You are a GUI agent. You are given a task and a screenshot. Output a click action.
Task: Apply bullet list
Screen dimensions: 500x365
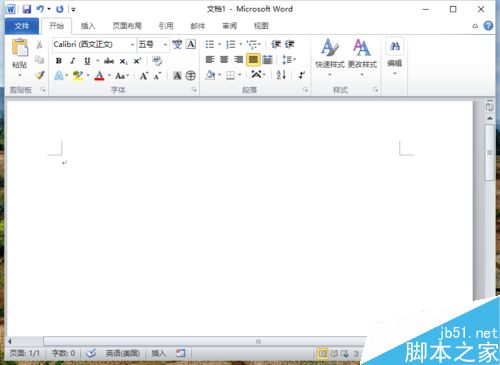pyautogui.click(x=210, y=44)
